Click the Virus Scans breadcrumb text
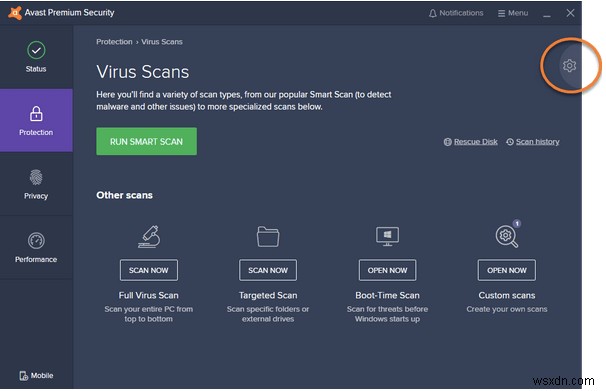Screen dimensions: 606x391 point(162,42)
